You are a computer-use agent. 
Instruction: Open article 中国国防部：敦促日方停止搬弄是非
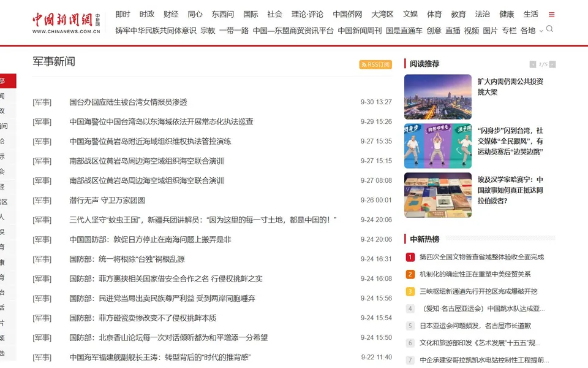pos(151,239)
